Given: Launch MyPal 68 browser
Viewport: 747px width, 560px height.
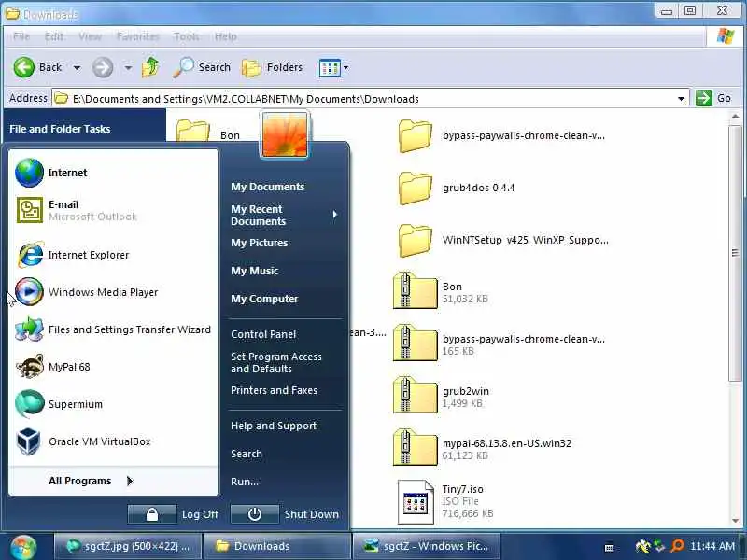Looking at the screenshot, I should click(x=53, y=367).
